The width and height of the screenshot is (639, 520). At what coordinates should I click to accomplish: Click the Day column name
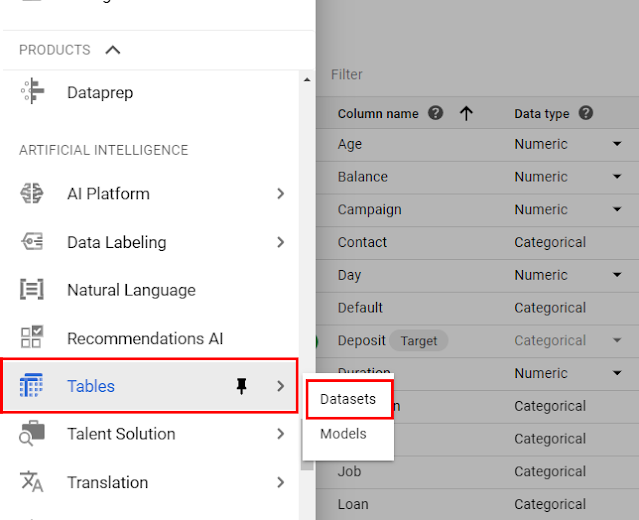[349, 275]
